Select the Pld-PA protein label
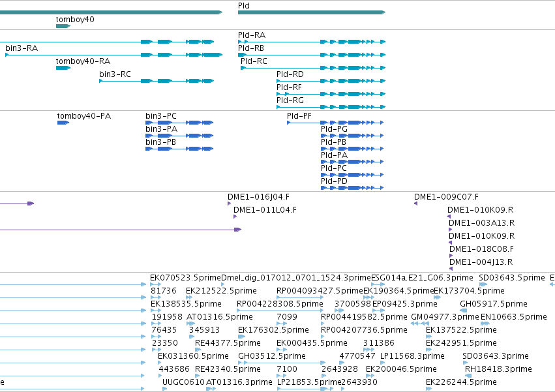 [334, 155]
